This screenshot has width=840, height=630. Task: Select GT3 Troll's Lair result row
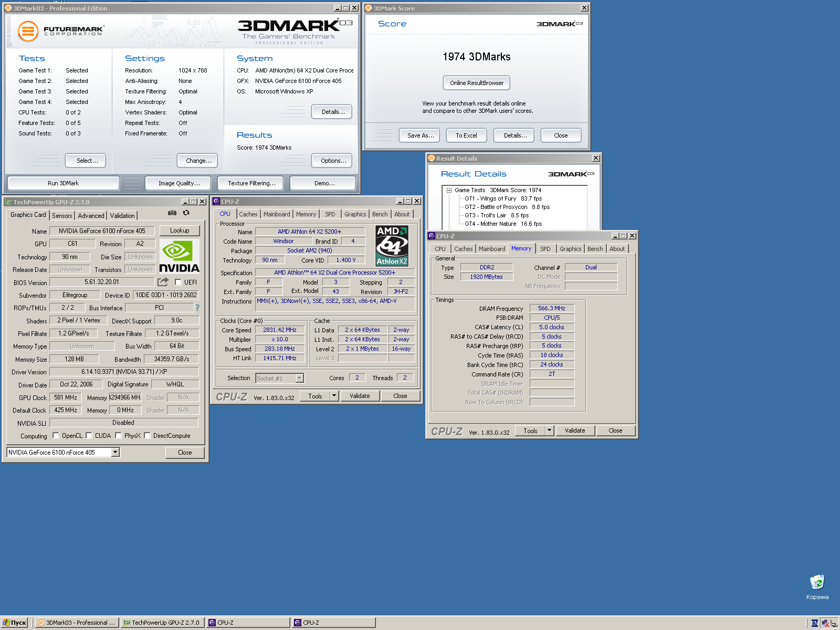click(497, 216)
